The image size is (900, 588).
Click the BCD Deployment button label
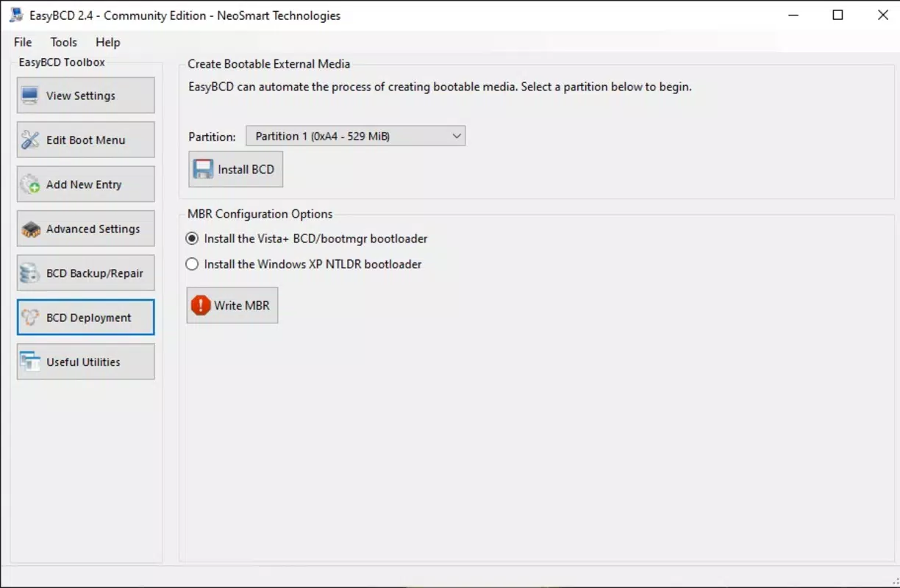[x=89, y=318]
